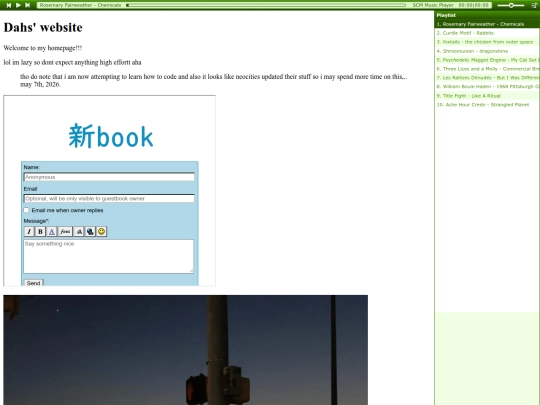The height and width of the screenshot is (405, 540).
Task: Play 'Rosemary Fairweather - Chemicals' in playlist
Action: click(x=487, y=24)
